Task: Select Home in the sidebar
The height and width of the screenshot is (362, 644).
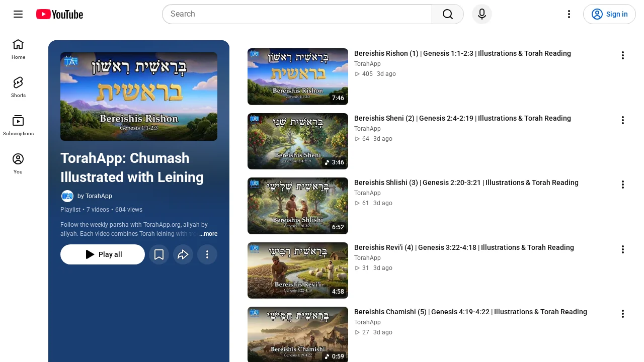Action: [18, 49]
